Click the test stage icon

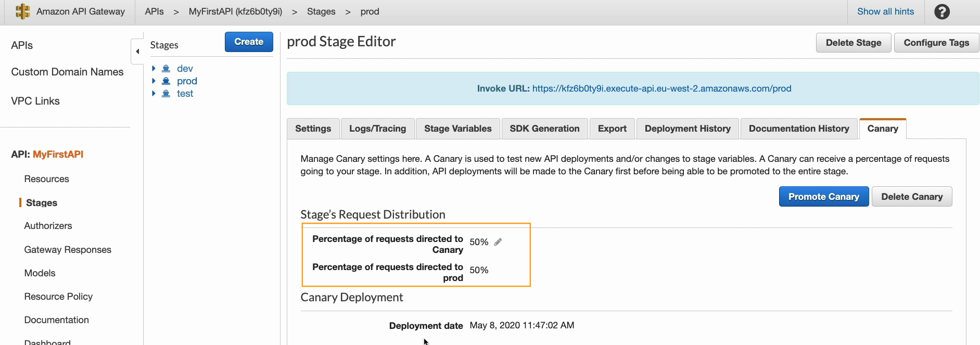[166, 94]
